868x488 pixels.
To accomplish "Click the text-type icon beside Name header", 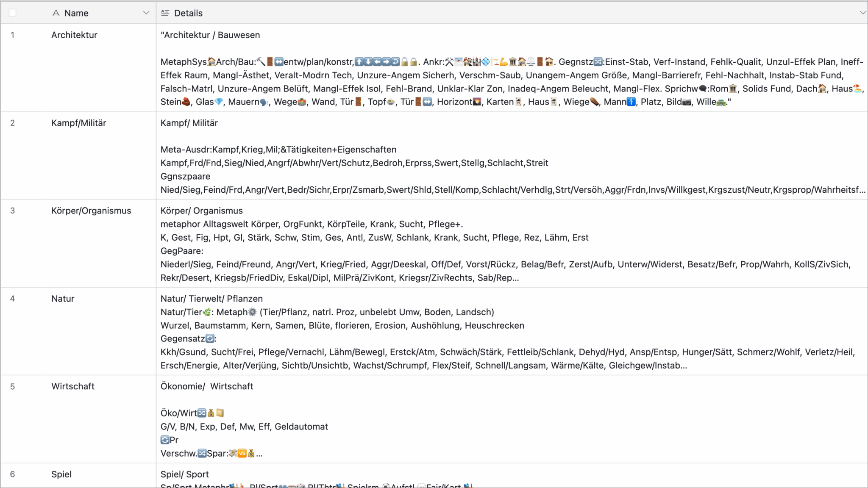I will [56, 13].
